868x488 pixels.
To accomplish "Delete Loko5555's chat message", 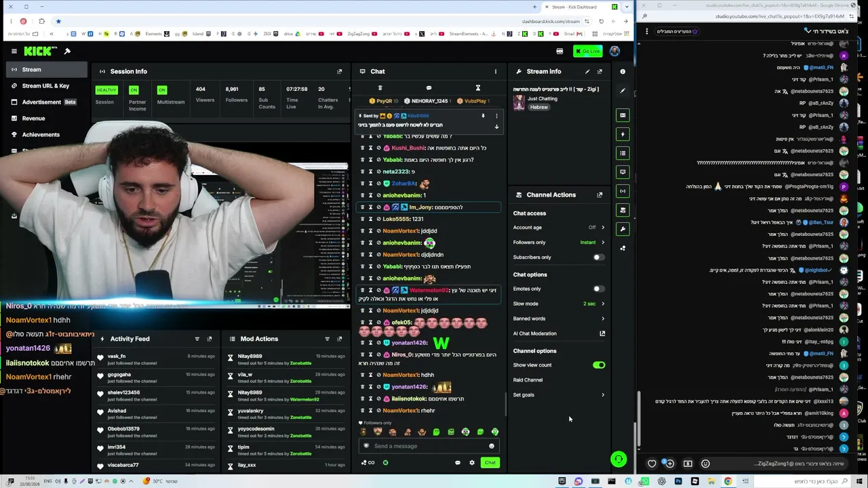I will point(362,220).
